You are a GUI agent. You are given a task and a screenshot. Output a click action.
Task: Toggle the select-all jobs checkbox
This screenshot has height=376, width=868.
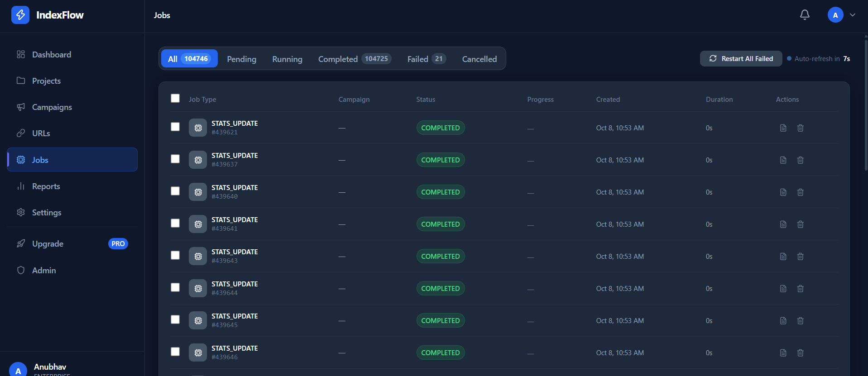coord(175,98)
